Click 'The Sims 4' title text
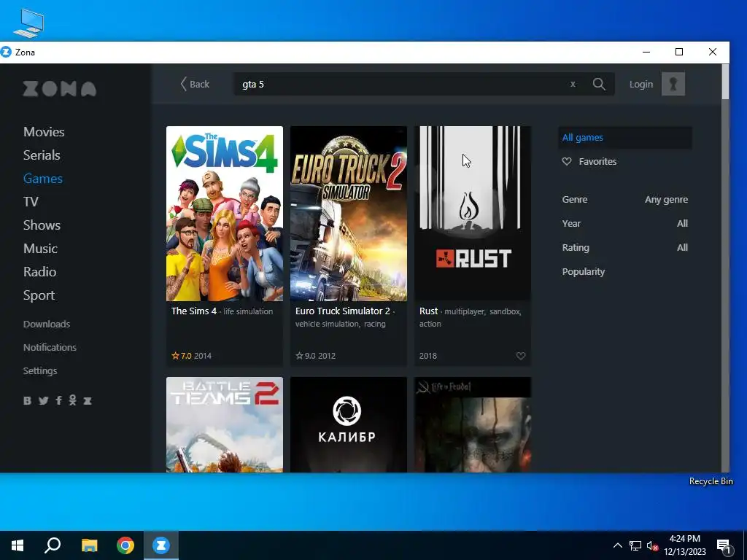 pyautogui.click(x=194, y=311)
